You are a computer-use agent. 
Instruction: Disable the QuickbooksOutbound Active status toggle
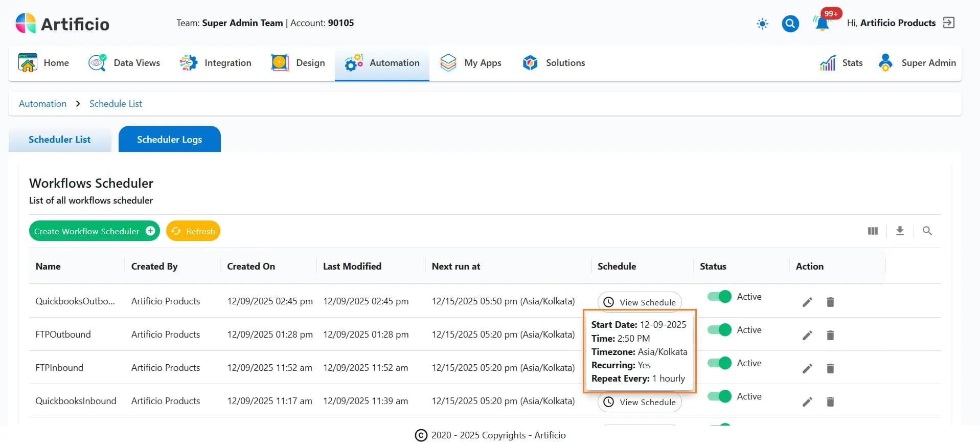pyautogui.click(x=719, y=297)
